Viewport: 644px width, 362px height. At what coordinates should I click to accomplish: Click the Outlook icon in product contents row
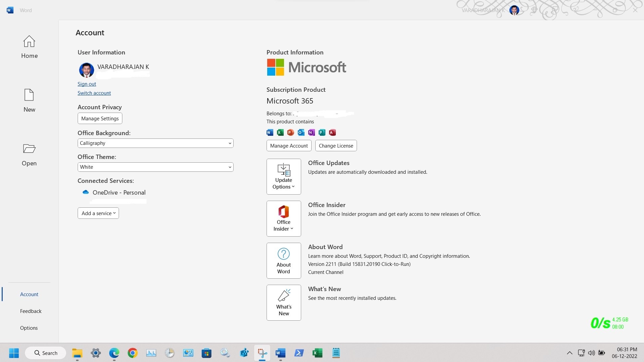pyautogui.click(x=301, y=132)
